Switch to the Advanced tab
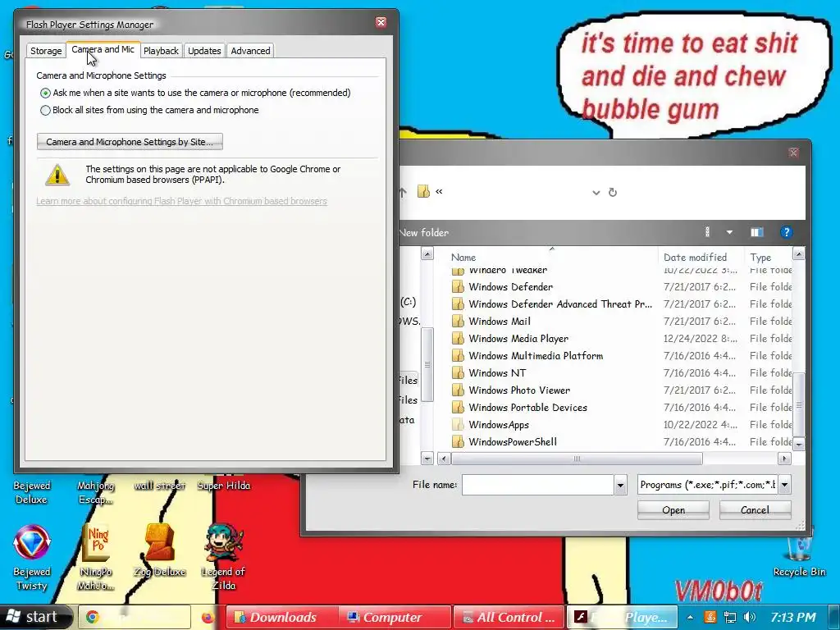Image resolution: width=840 pixels, height=630 pixels. click(250, 51)
